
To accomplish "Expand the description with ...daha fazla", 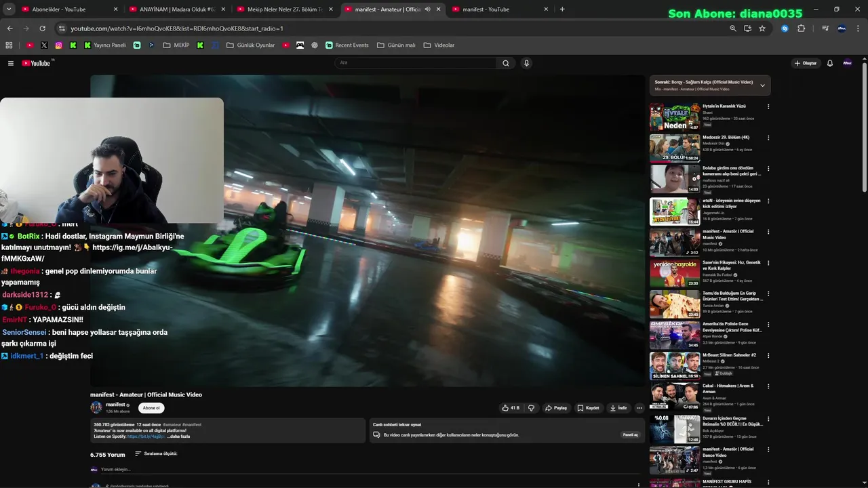I will pos(179,436).
